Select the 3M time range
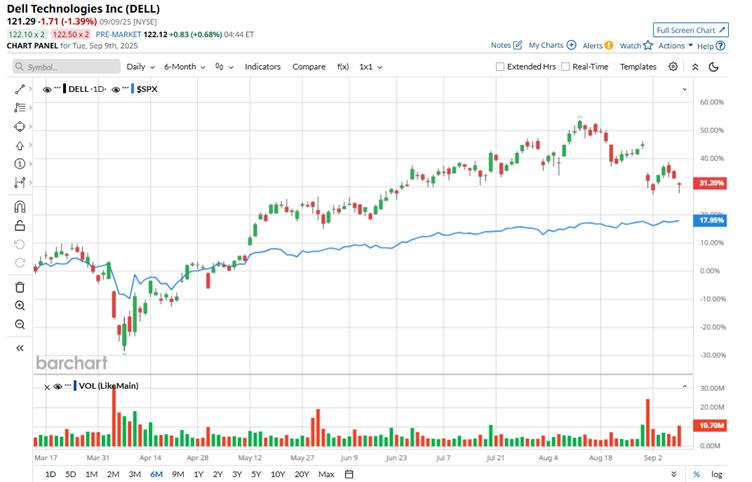752x482 pixels. point(135,474)
